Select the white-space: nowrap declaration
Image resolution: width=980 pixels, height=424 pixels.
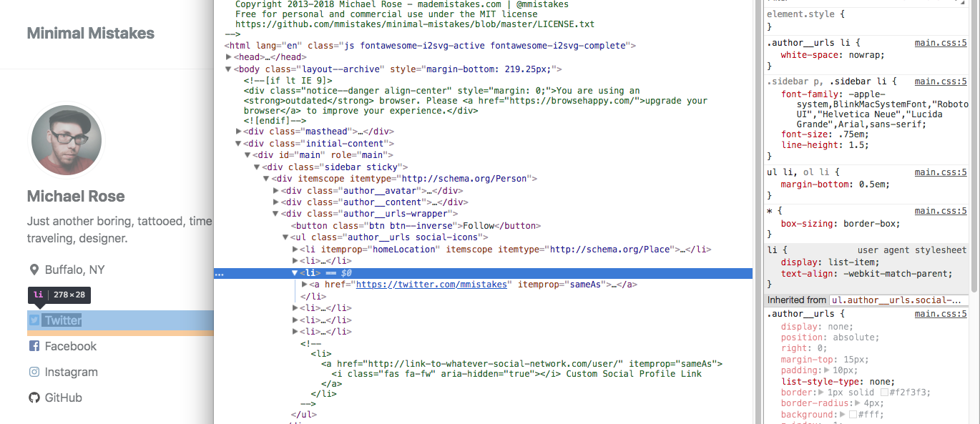tap(833, 55)
